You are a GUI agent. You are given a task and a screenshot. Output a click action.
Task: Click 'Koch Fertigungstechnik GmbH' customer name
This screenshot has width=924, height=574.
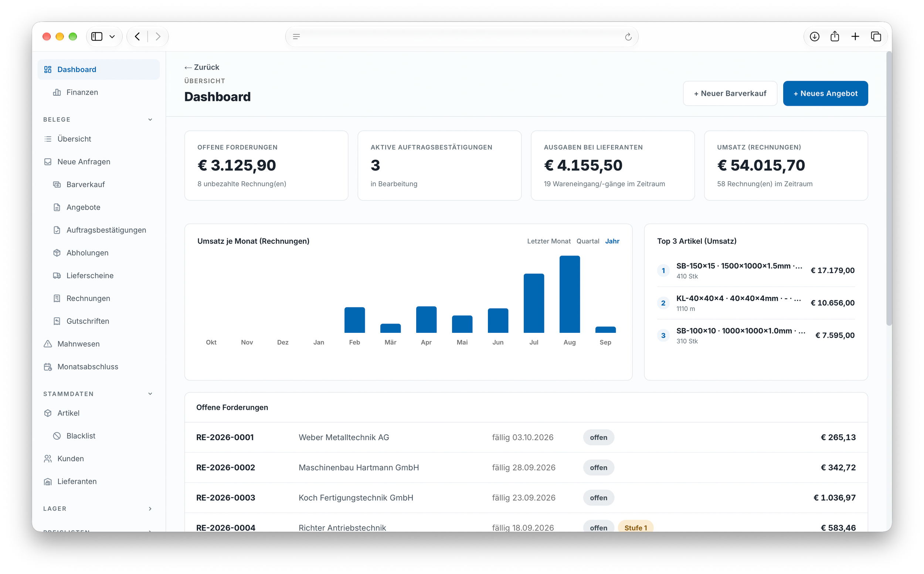pyautogui.click(x=356, y=498)
